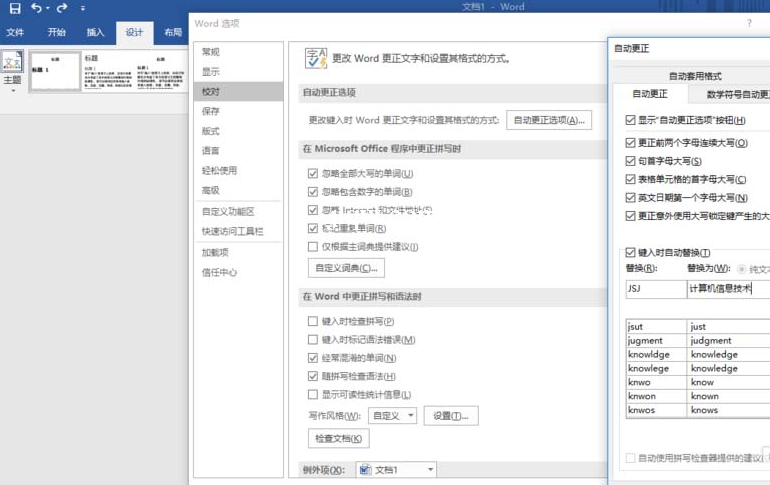Select 高级 in the options sidebar
770x485 pixels.
(238, 190)
